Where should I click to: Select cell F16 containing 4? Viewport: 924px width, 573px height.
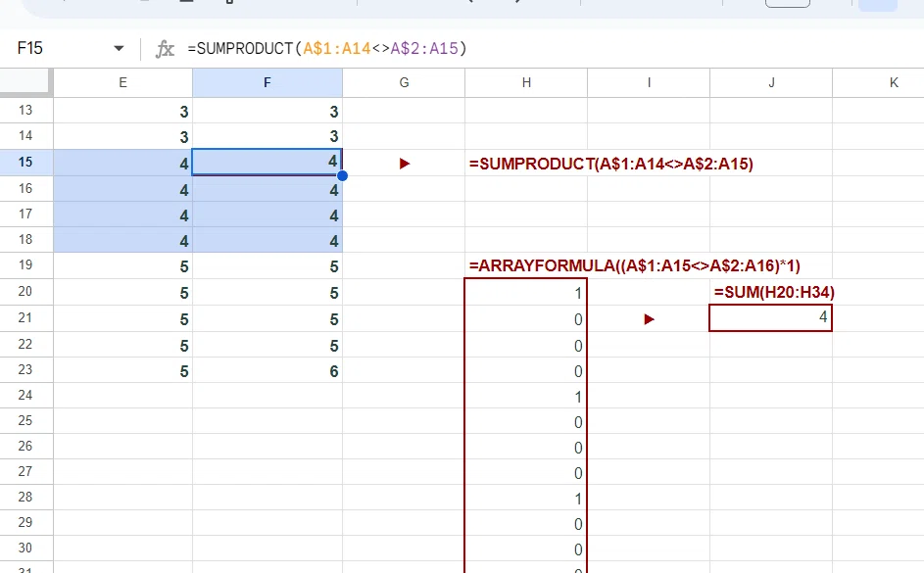click(x=267, y=188)
